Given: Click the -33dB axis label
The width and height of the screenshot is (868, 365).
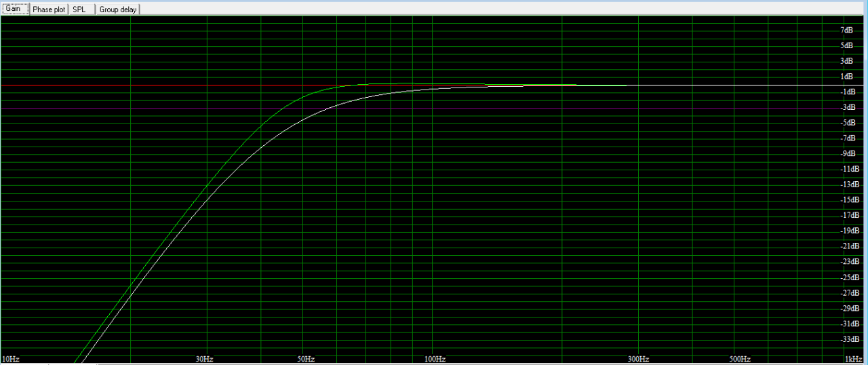Looking at the screenshot, I should click(x=849, y=339).
